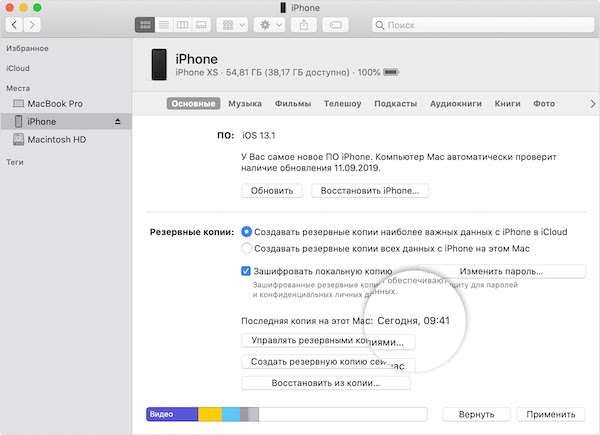This screenshot has width=600, height=435.
Task: Expand the iCloud sidebar section
Action: (x=18, y=68)
